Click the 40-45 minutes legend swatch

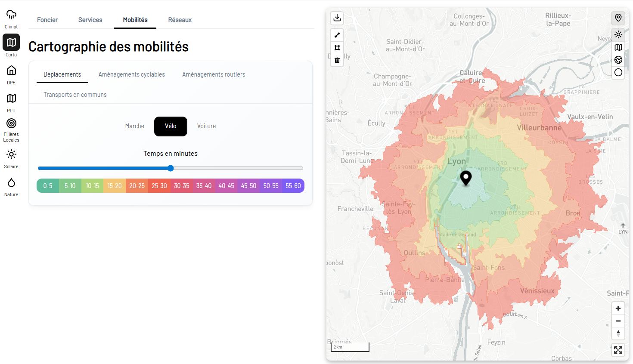226,186
